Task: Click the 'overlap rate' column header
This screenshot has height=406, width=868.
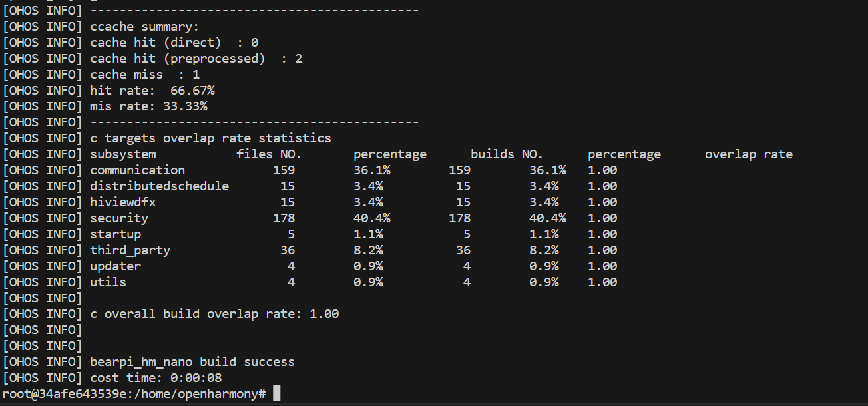Action: click(749, 154)
